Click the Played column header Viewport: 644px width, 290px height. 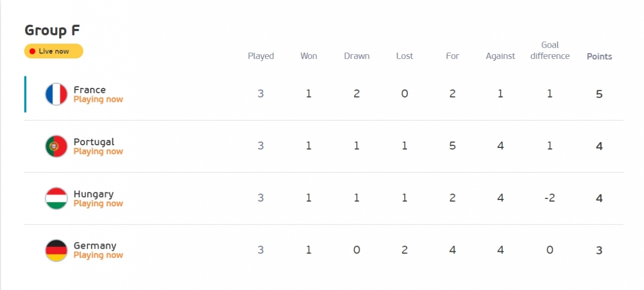pos(261,56)
